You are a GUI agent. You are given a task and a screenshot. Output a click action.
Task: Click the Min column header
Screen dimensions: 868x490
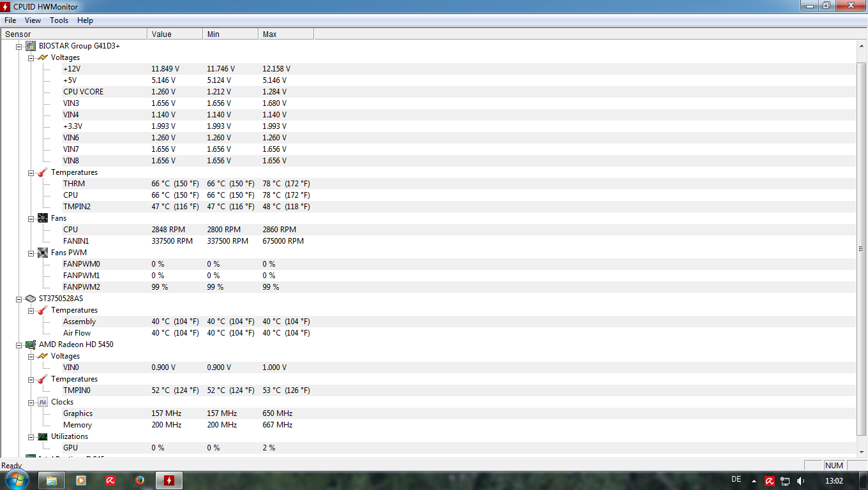[x=230, y=34]
